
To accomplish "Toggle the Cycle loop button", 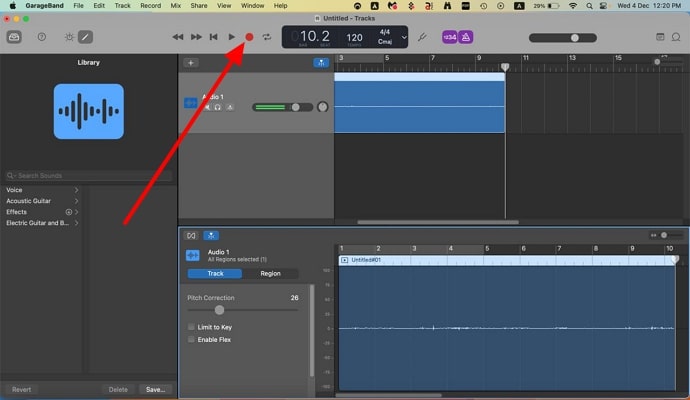I will coord(267,37).
